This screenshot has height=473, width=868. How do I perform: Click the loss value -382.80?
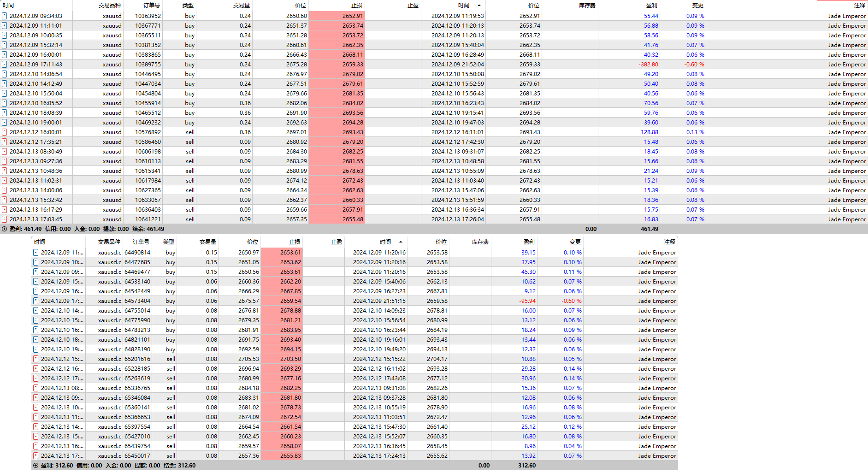point(648,64)
